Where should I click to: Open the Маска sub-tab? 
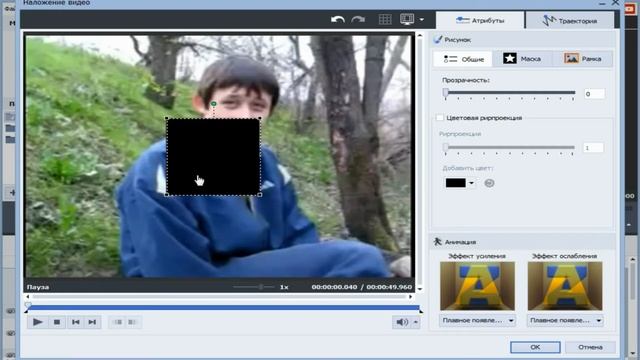click(522, 59)
